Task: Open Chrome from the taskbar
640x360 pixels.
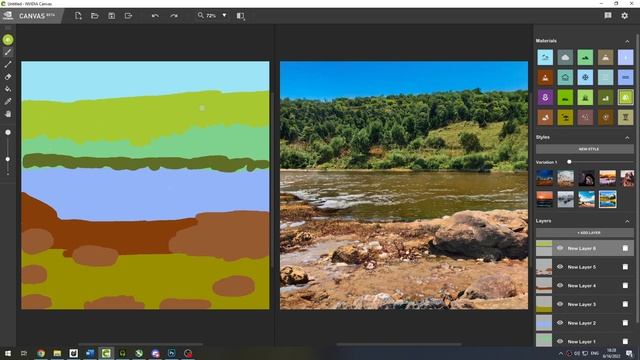Action: coord(41,353)
